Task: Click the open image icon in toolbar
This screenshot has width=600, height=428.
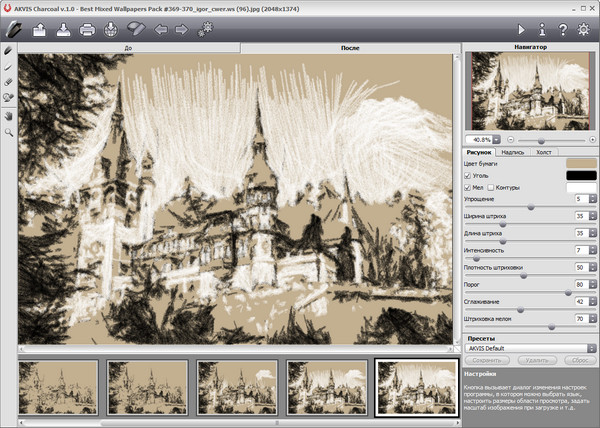Action: pos(40,29)
